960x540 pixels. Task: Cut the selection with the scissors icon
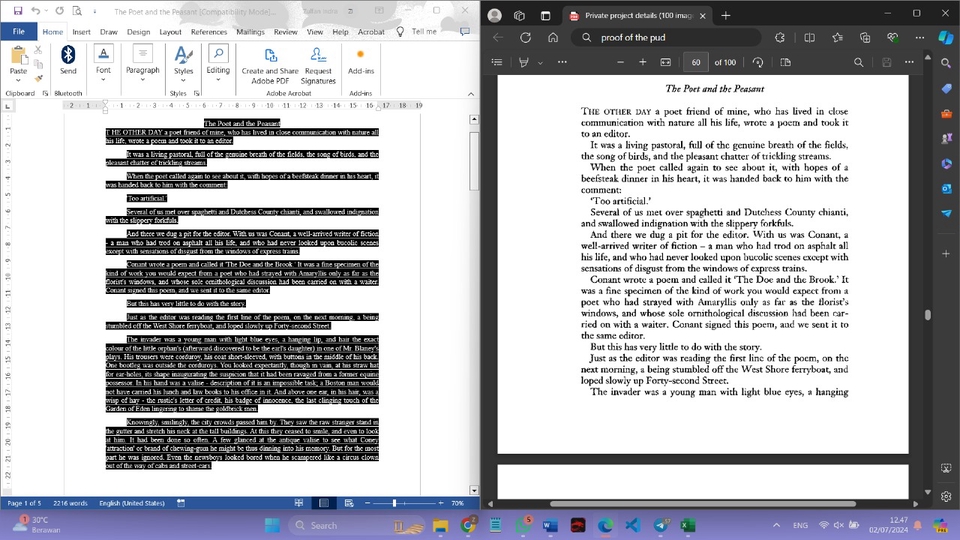(x=38, y=50)
